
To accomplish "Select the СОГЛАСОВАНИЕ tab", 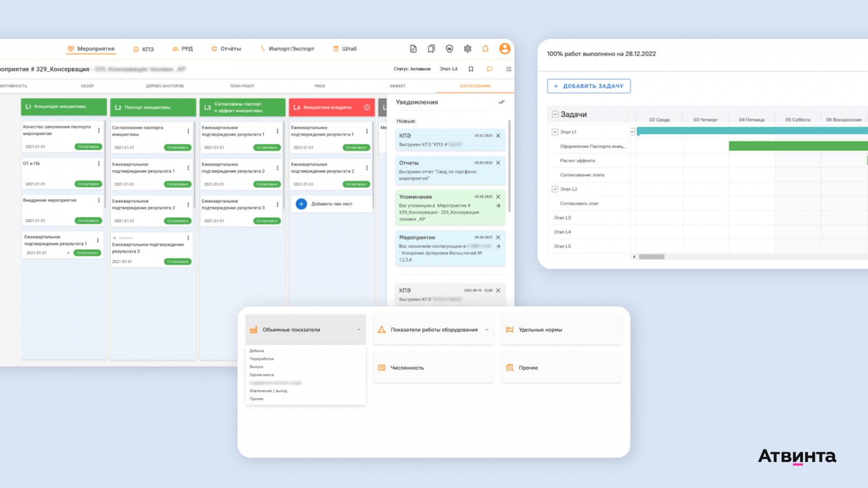I will coord(475,86).
